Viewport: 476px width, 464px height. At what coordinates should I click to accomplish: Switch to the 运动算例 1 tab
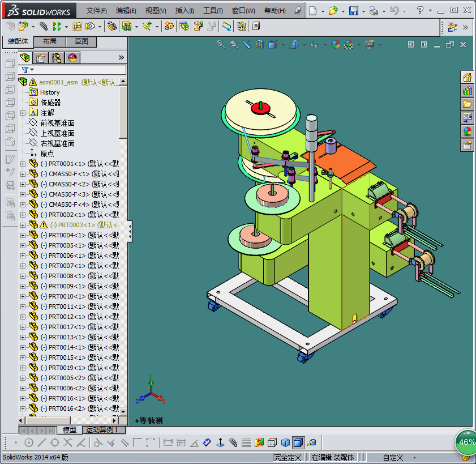click(x=102, y=430)
